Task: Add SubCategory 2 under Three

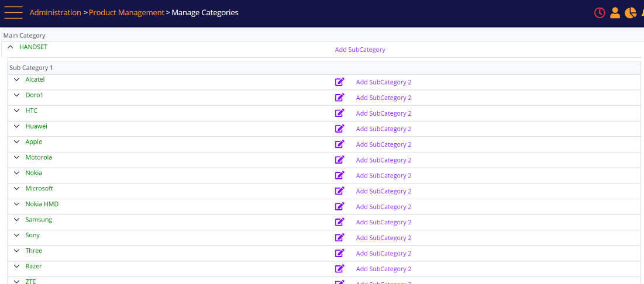Action: coord(384,254)
